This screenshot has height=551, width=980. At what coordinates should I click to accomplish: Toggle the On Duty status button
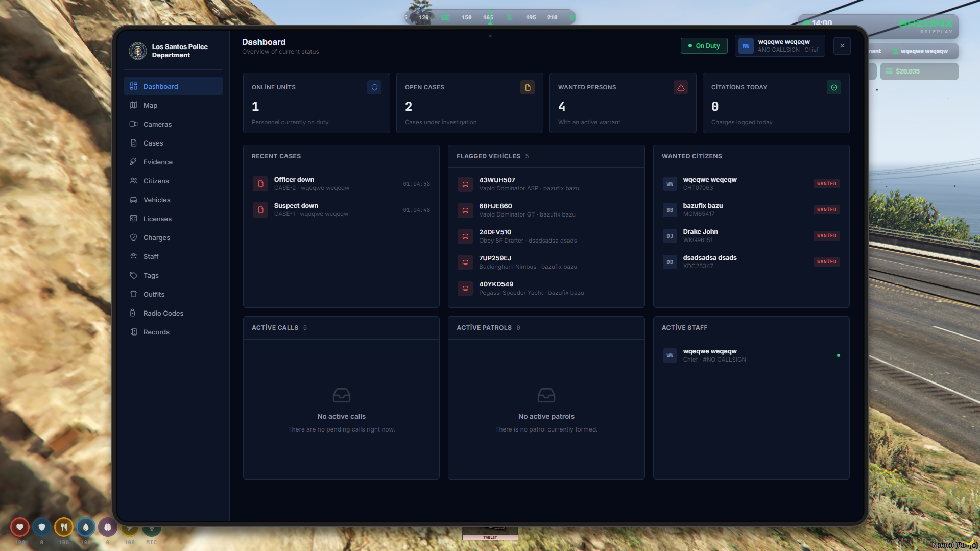click(x=704, y=45)
